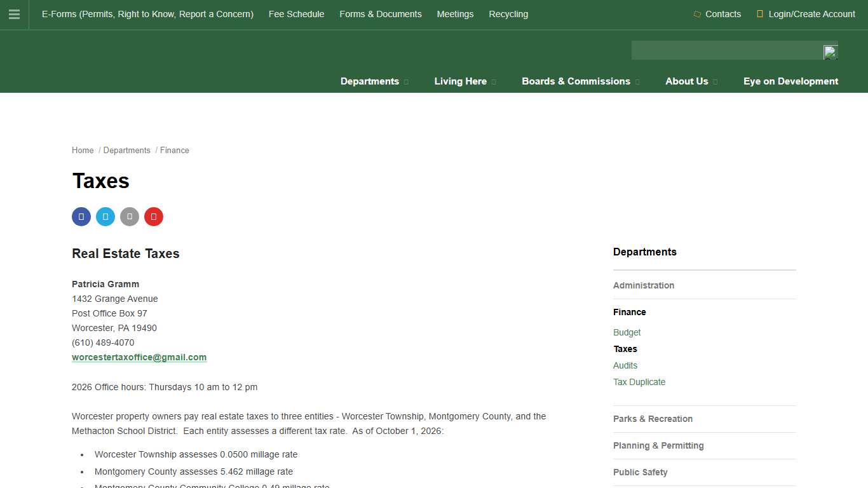Image resolution: width=868 pixels, height=488 pixels.
Task: Share the Taxes page on Facebook
Action: [81, 216]
